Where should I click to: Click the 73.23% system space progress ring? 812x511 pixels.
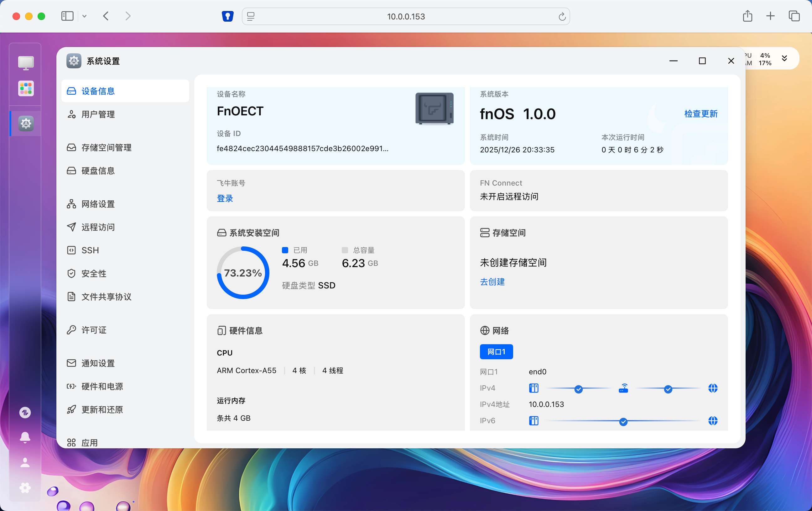click(243, 272)
